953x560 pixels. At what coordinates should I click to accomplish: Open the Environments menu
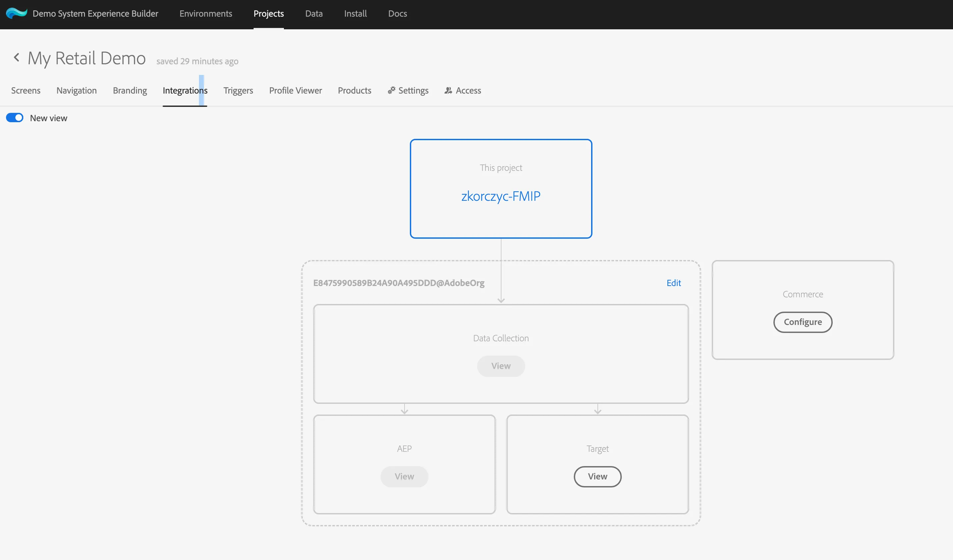pos(206,14)
